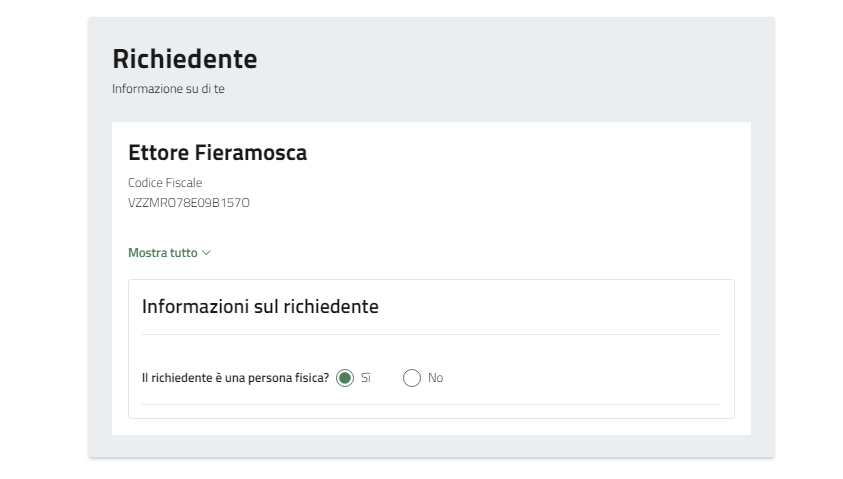Select the Sì radio button
Screen dimensions: 843x479
coord(345,378)
